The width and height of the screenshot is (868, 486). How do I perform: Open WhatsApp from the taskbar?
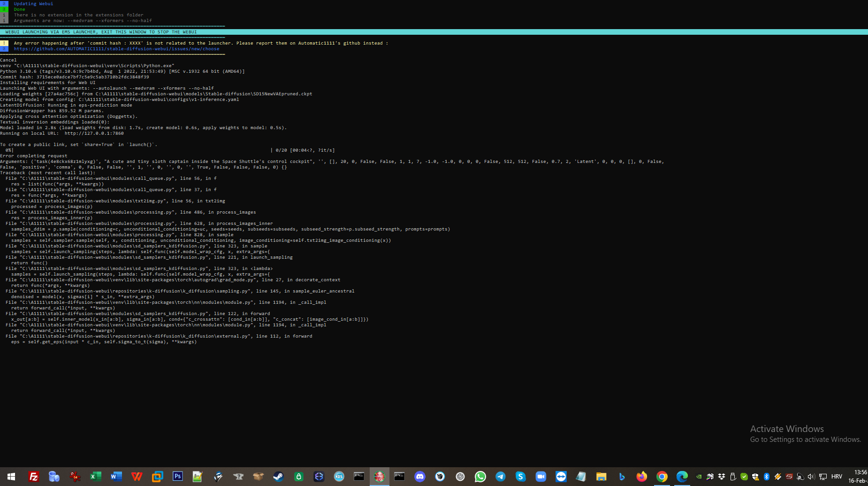click(480, 477)
